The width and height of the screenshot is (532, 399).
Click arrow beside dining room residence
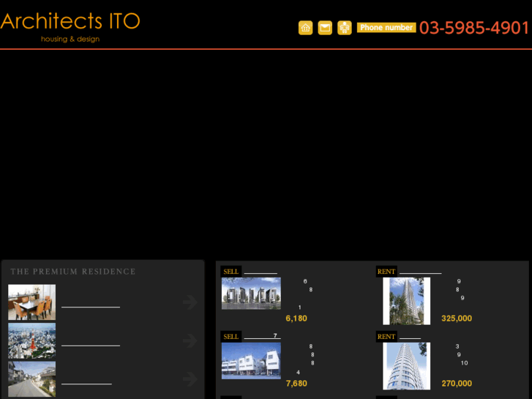point(190,302)
